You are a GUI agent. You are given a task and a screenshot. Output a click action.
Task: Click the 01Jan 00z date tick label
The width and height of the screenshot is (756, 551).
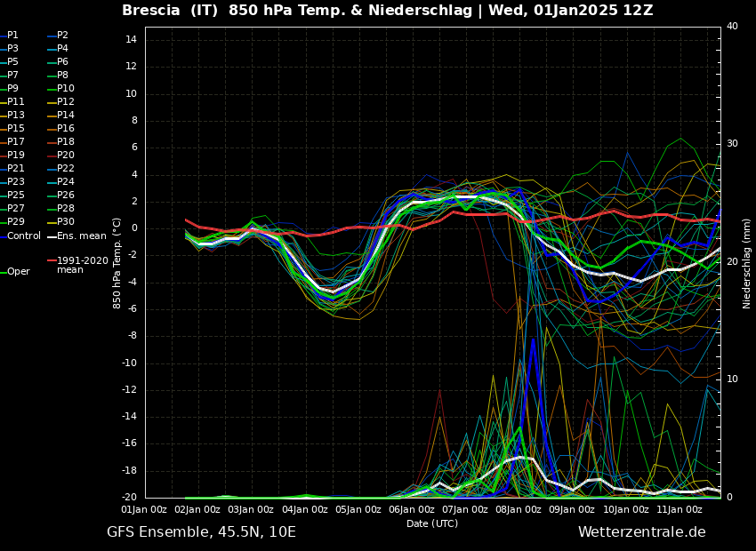(144, 509)
